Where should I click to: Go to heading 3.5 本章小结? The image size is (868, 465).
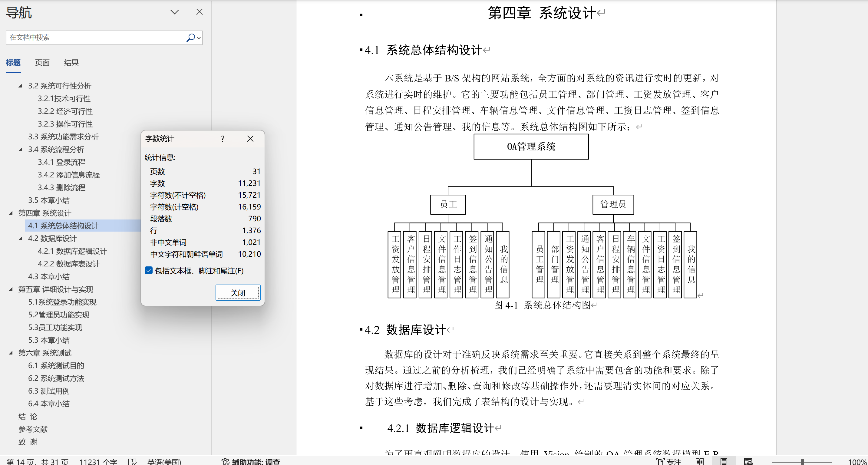pos(49,200)
